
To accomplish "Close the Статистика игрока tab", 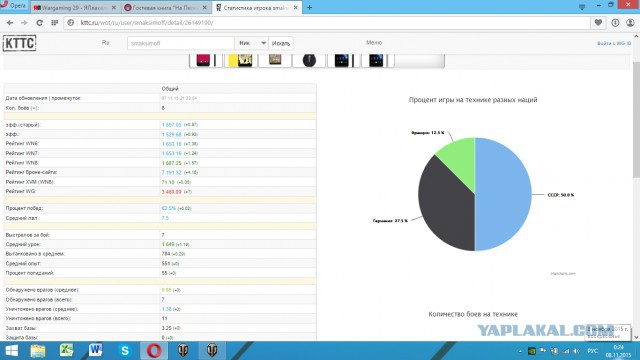I will [x=296, y=7].
